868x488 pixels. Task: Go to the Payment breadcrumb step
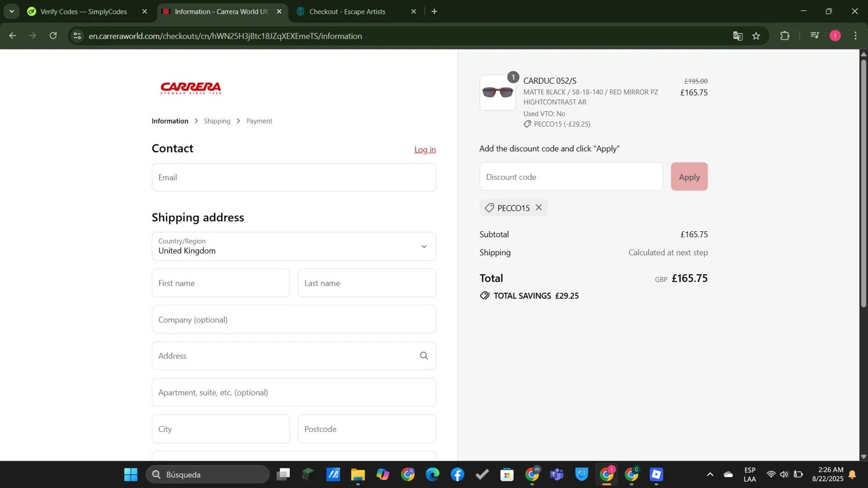[x=259, y=121]
